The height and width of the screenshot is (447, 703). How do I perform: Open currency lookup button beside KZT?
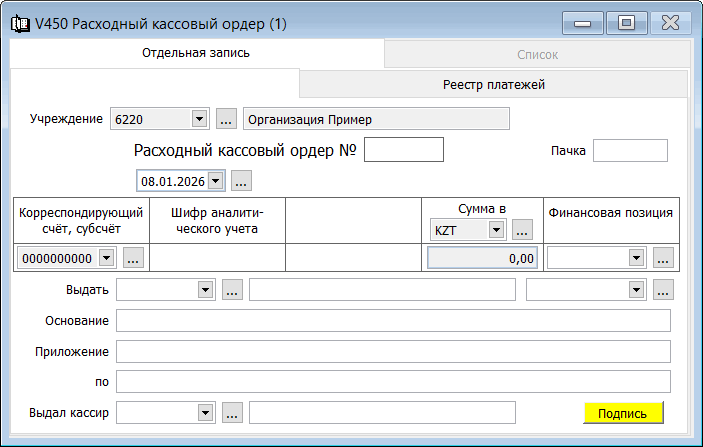pyautogui.click(x=522, y=230)
